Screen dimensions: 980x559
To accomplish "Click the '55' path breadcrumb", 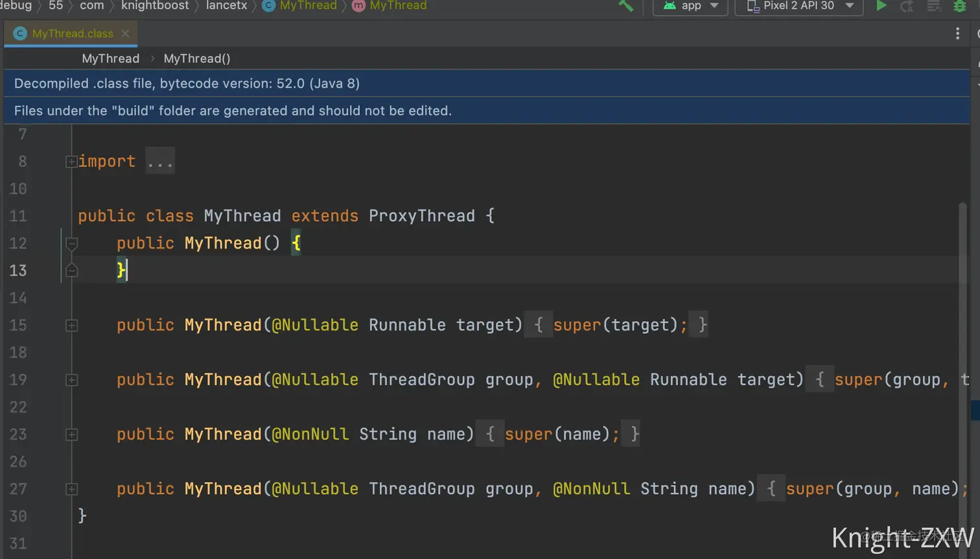I will (56, 5).
